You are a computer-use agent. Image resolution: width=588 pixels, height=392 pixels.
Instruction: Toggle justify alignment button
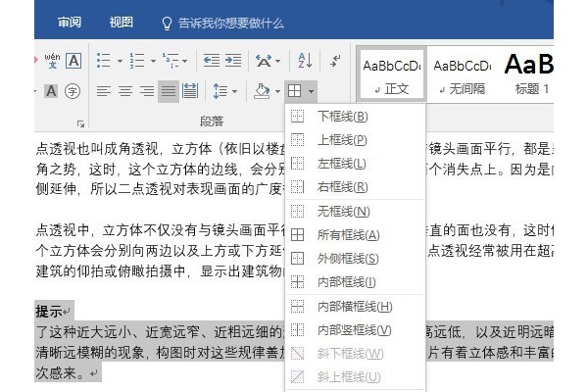[x=169, y=91]
